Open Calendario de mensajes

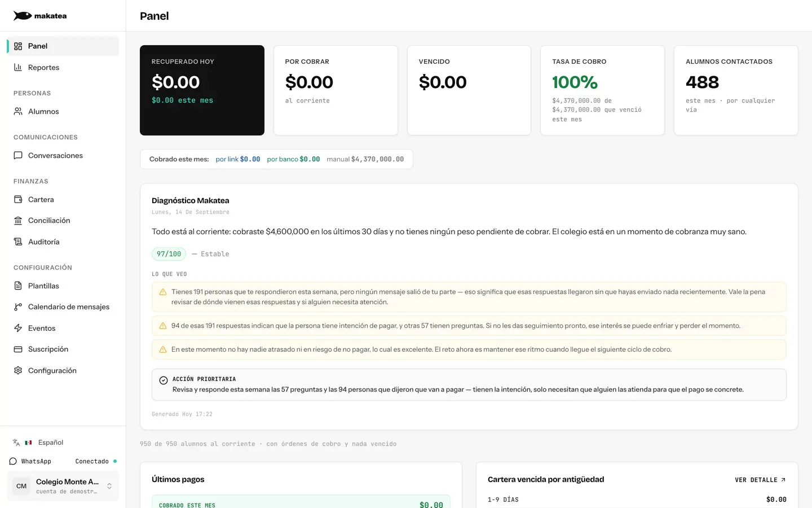[x=63, y=307]
